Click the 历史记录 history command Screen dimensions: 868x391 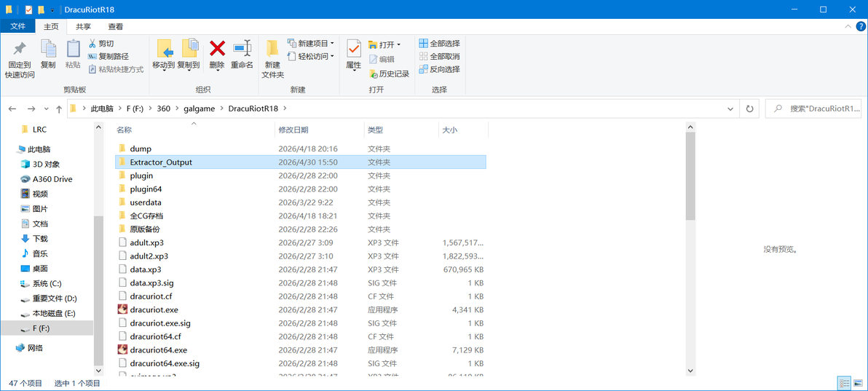point(389,74)
